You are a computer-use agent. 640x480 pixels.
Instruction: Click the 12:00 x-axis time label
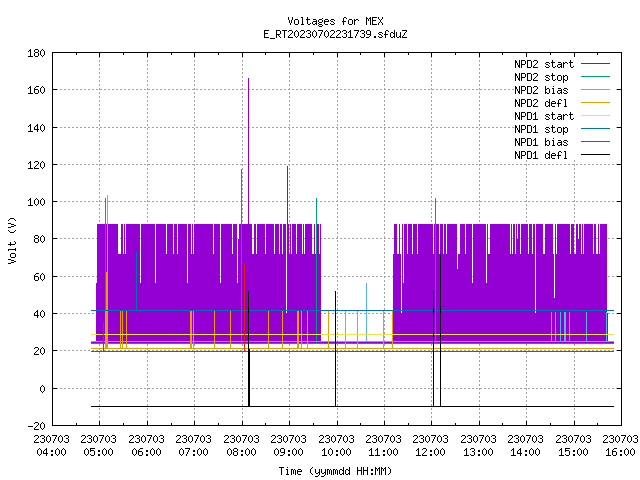click(431, 452)
